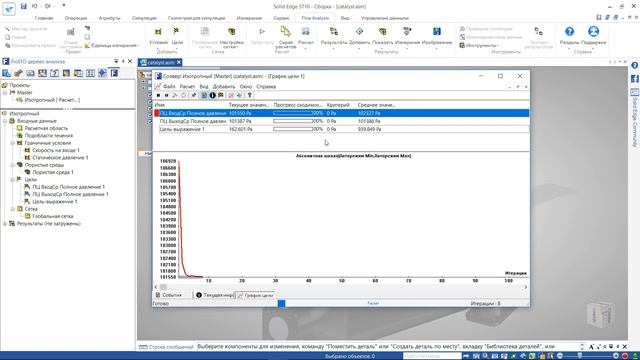Switch to the График цели tab
The image size is (640, 360).
(x=255, y=295)
